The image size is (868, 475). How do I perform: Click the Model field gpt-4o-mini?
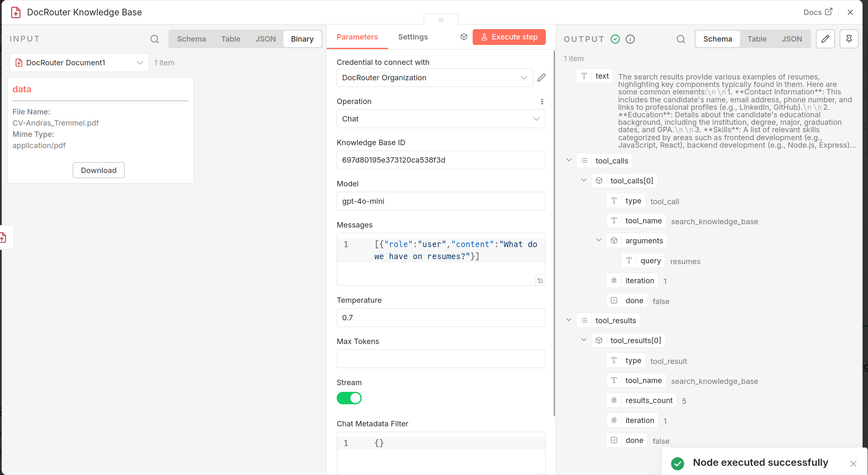click(x=441, y=201)
